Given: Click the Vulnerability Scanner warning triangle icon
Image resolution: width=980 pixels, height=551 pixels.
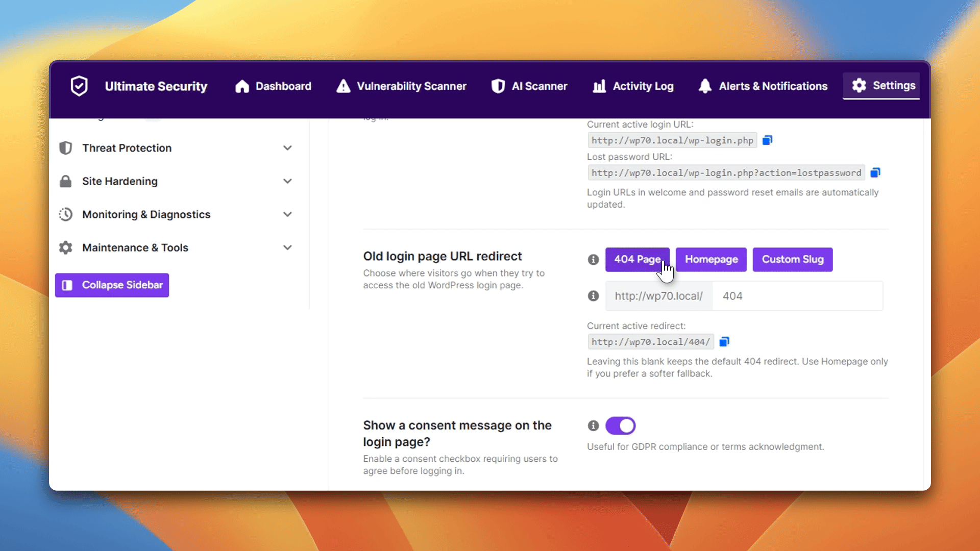Looking at the screenshot, I should pyautogui.click(x=344, y=86).
